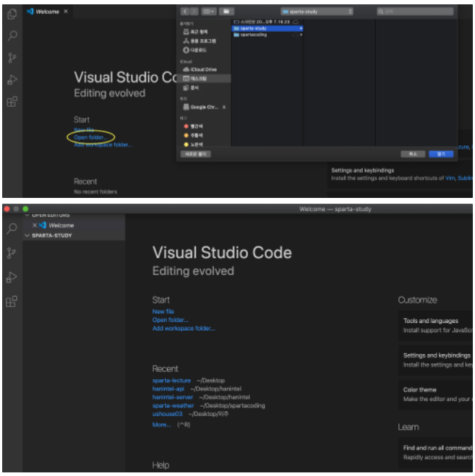The height and width of the screenshot is (476, 475).
Task: Open recent folder hanintel-api
Action: [168, 389]
